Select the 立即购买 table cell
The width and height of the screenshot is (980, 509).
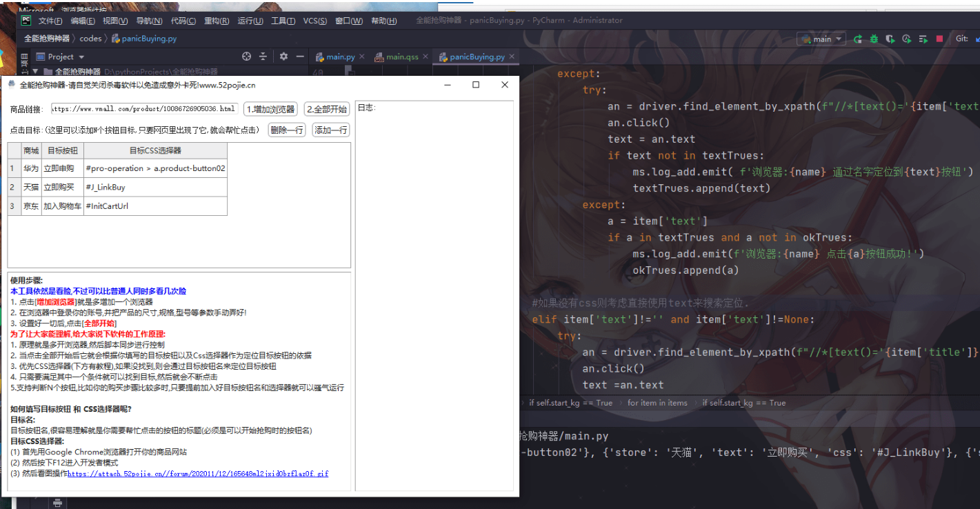point(63,187)
